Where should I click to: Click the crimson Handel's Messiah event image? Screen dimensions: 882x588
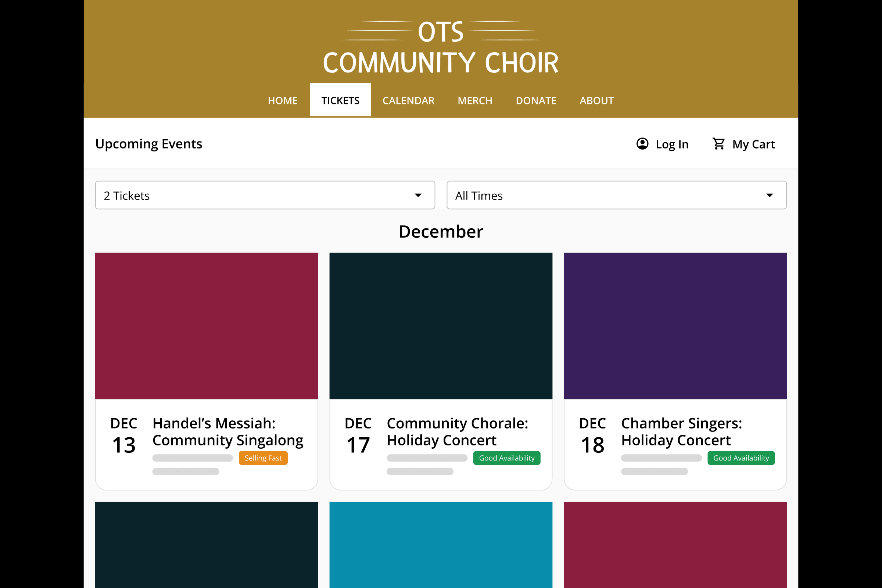coord(207,326)
